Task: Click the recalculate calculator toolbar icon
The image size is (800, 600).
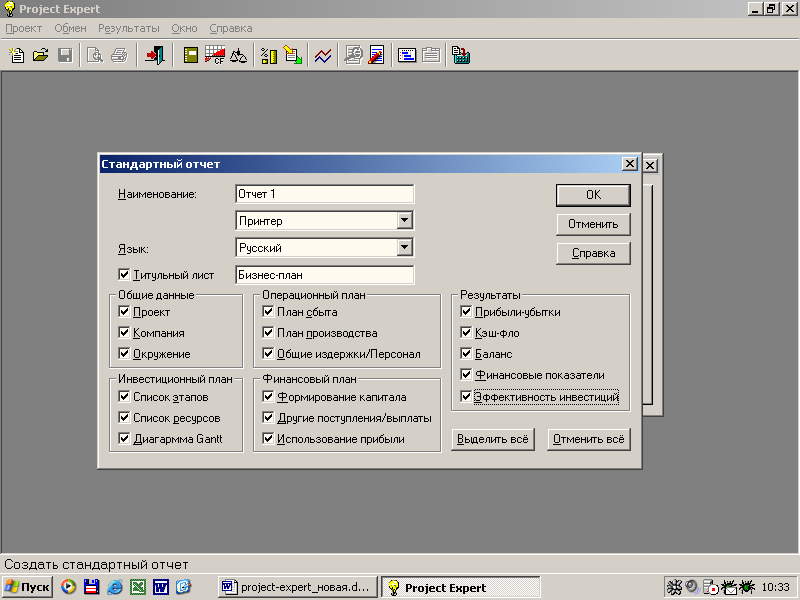Action: (461, 55)
